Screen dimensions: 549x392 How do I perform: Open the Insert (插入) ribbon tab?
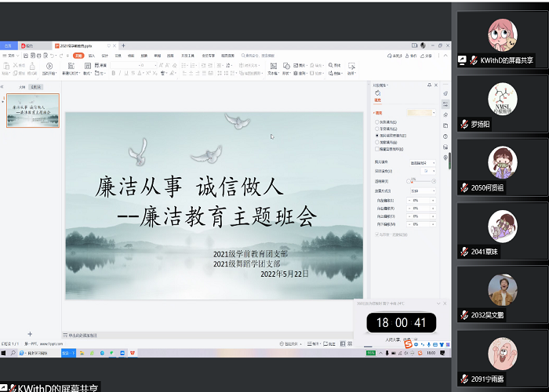[x=91, y=56]
